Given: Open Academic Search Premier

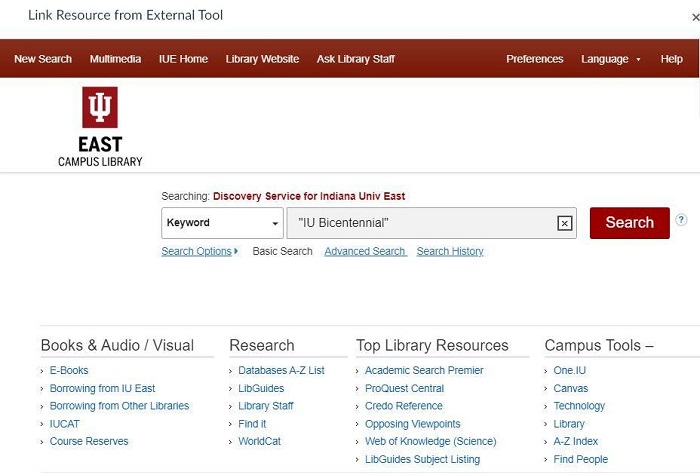Looking at the screenshot, I should (424, 371).
